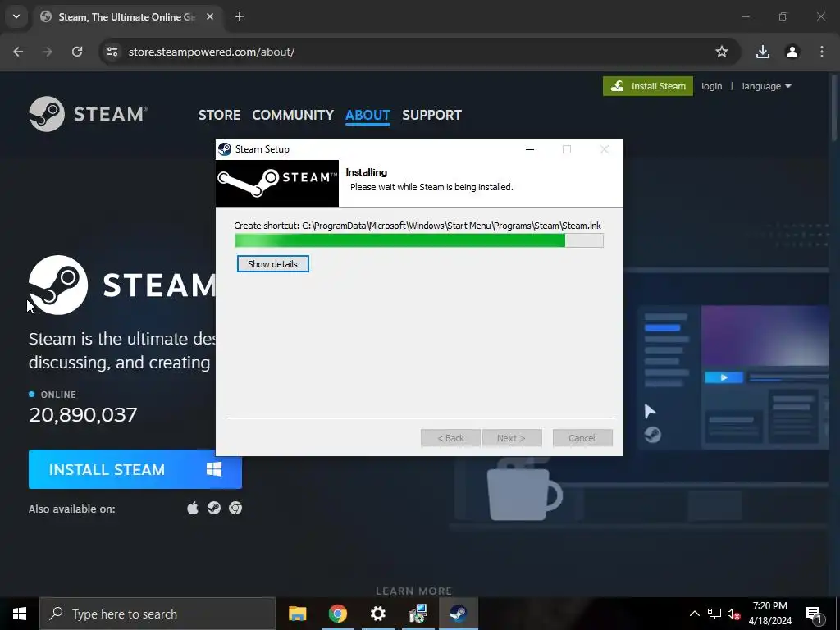
Task: Click the site information icon in address bar
Action: click(x=112, y=52)
